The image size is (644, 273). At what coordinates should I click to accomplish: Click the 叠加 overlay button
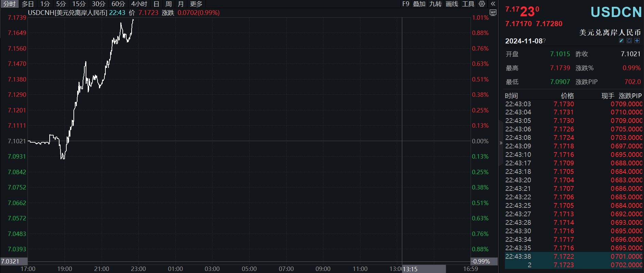(419, 4)
